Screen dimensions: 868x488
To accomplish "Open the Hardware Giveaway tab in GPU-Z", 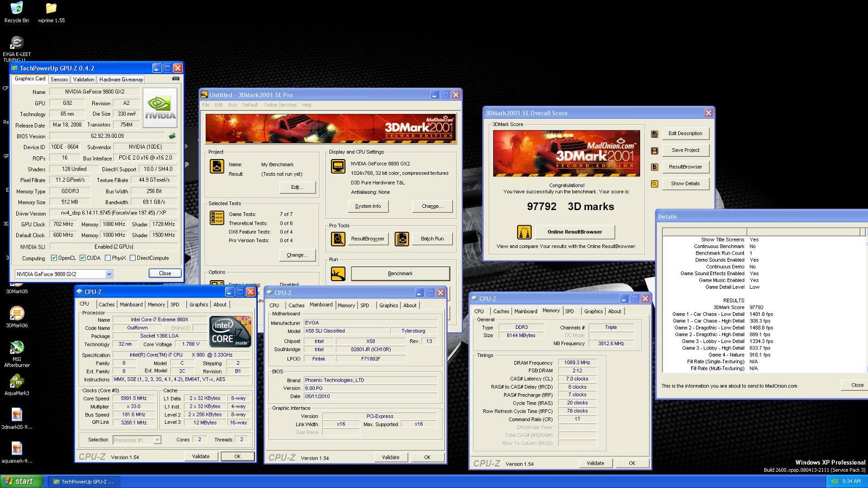I will click(x=121, y=79).
